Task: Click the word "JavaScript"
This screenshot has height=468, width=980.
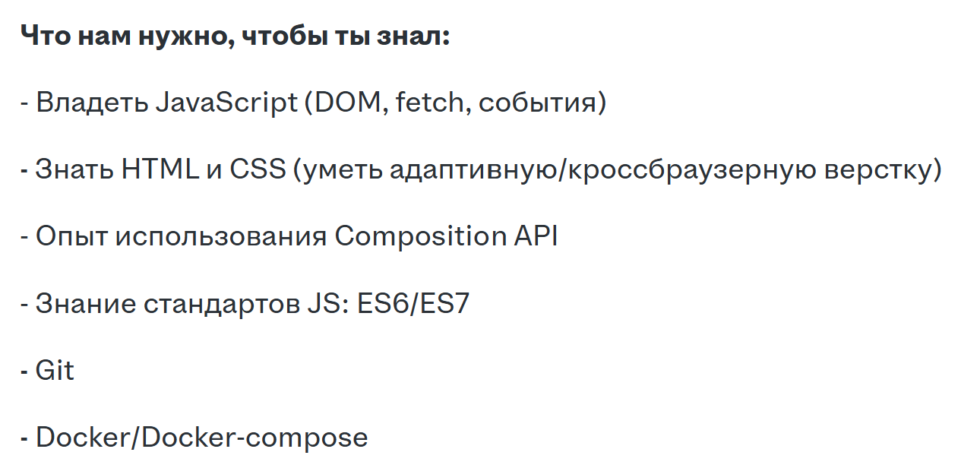Action: click(x=226, y=103)
